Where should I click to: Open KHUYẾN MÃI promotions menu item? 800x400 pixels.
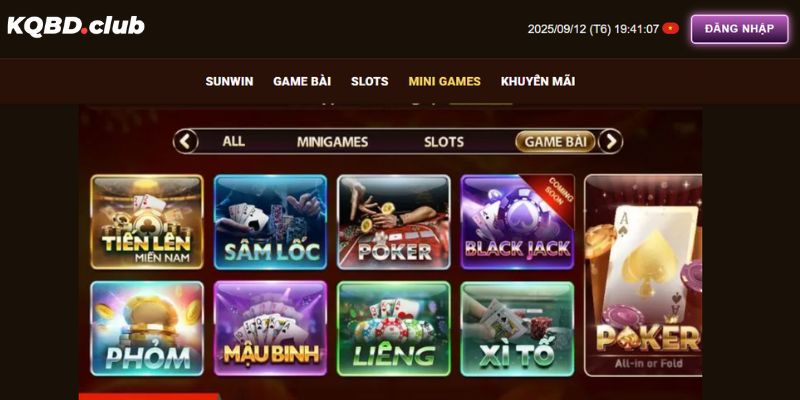coord(538,81)
